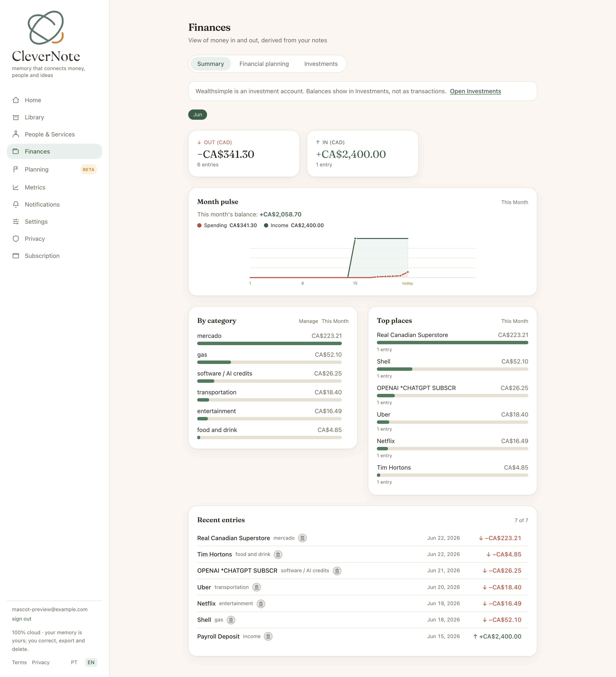Viewport: 616px width, 677px height.
Task: Click the 7 of 7 entries counter
Action: click(521, 520)
